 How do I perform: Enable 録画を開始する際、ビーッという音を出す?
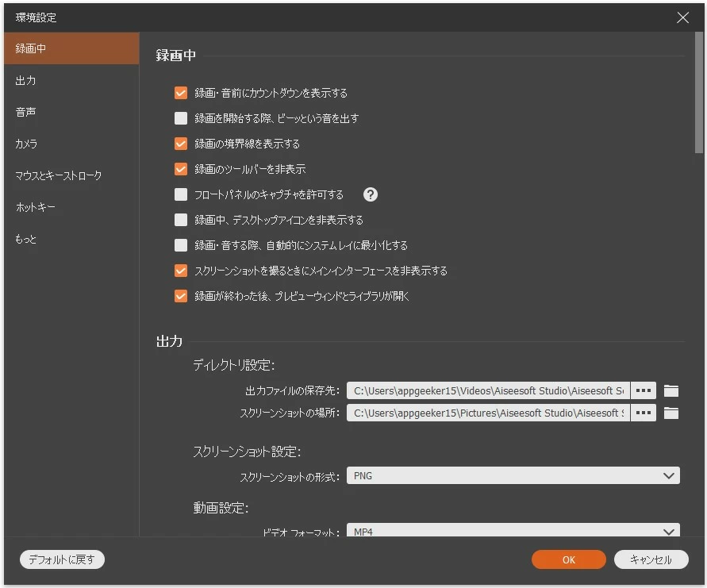point(181,118)
